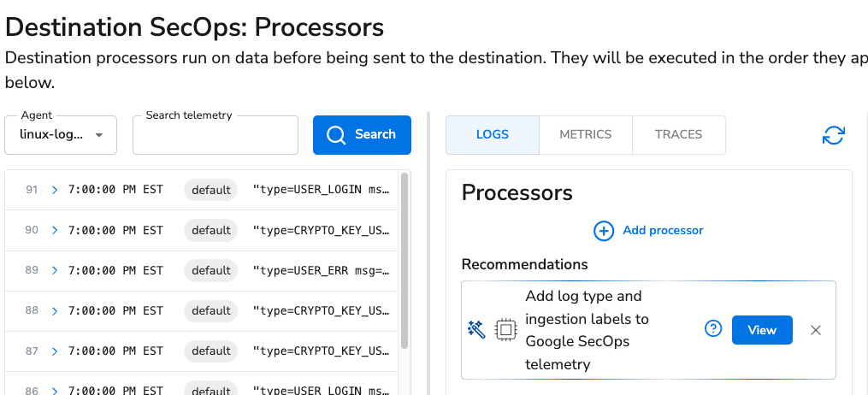The width and height of the screenshot is (868, 395).
Task: Focus the Search telemetry field
Action: coord(216,135)
